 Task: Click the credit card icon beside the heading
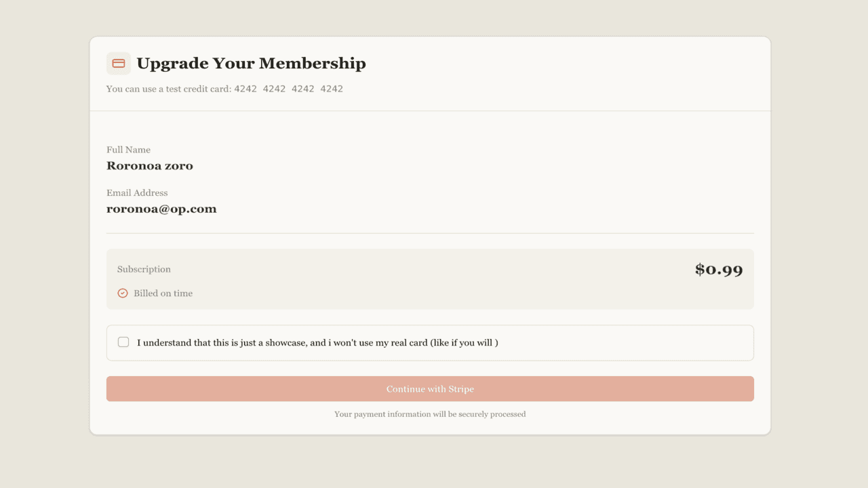tap(119, 64)
